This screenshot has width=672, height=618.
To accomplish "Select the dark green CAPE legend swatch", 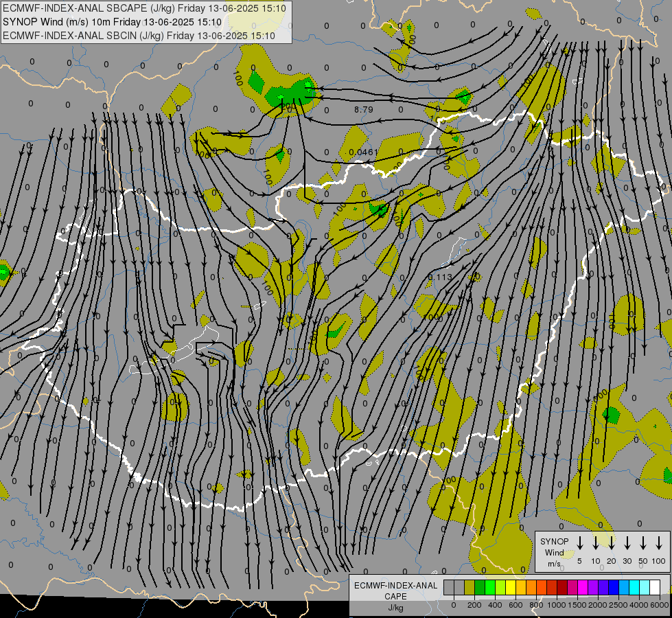I will click(480, 588).
